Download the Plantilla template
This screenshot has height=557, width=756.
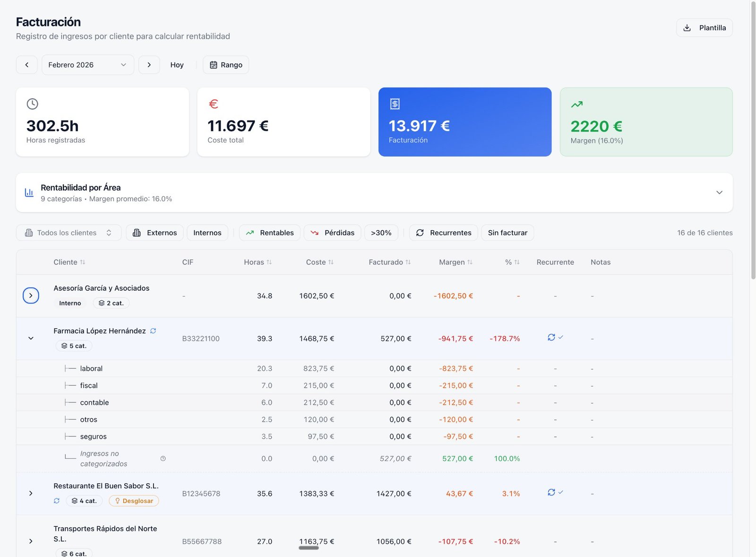click(x=704, y=28)
